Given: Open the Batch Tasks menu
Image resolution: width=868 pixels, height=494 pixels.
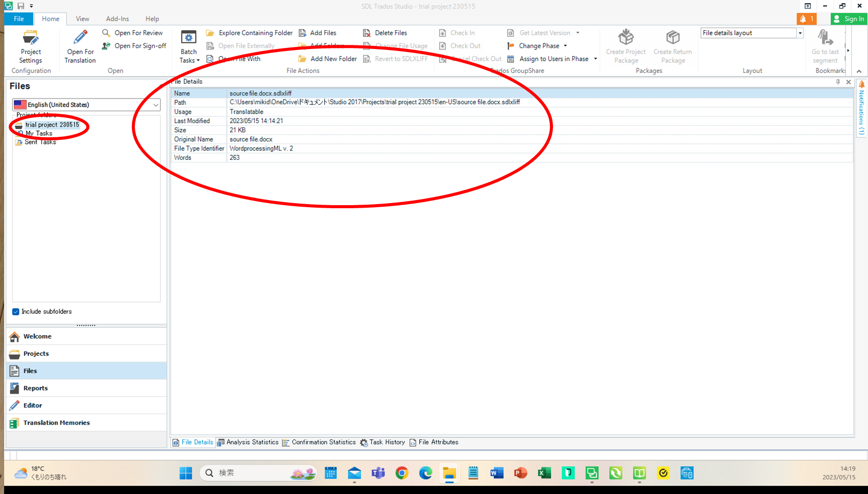Looking at the screenshot, I should (189, 47).
